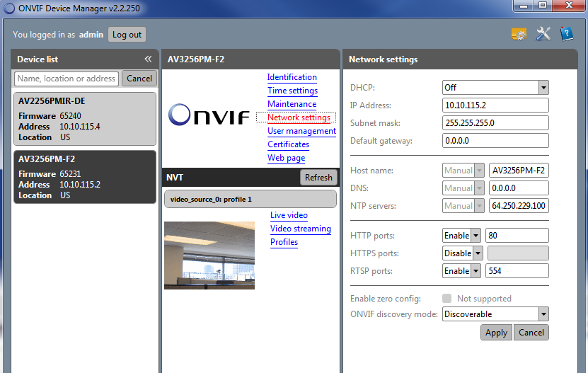The height and width of the screenshot is (373, 588).
Task: Minimize the ONVIF Device Manager window
Action: point(524,6)
